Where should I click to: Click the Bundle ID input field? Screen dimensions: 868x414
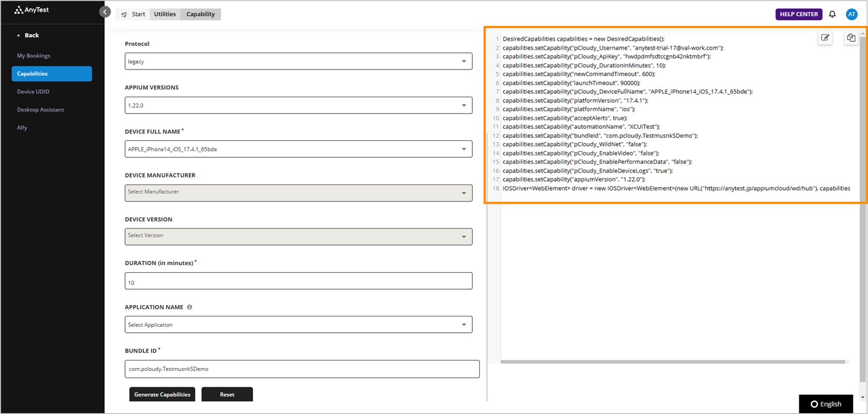click(x=302, y=369)
